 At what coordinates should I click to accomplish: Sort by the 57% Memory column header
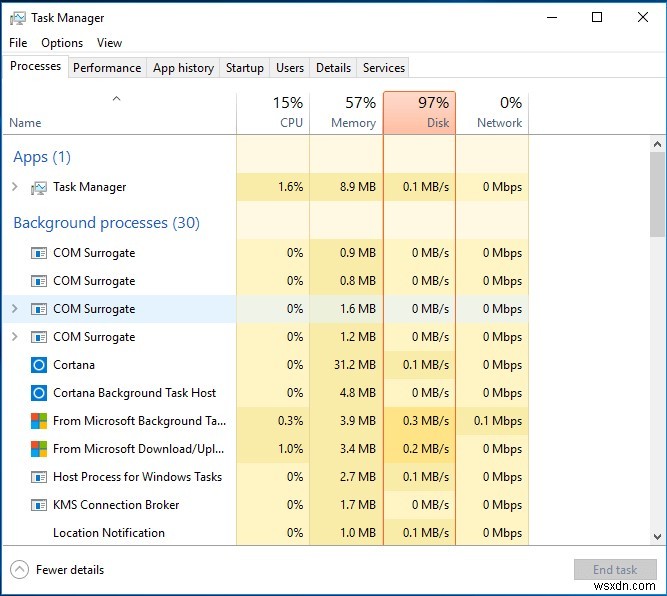coord(346,113)
